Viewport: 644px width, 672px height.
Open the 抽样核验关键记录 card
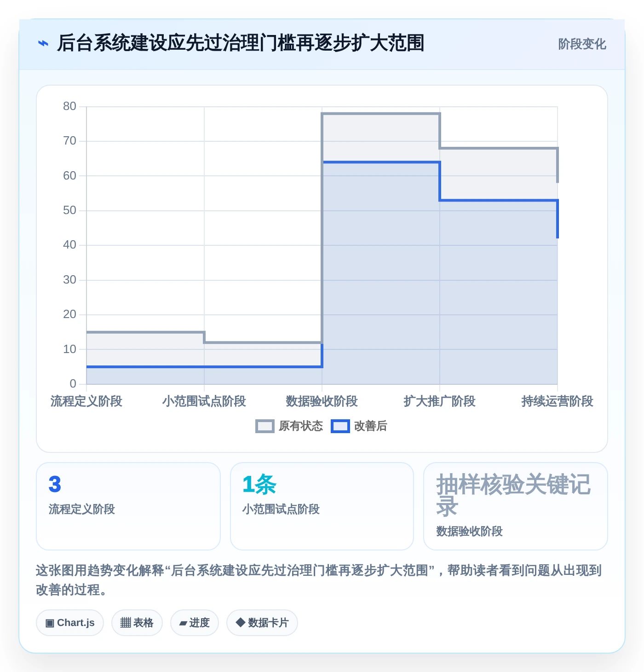point(516,506)
